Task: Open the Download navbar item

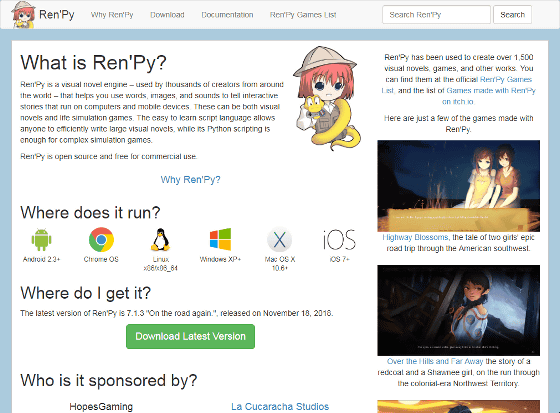Action: [x=167, y=15]
